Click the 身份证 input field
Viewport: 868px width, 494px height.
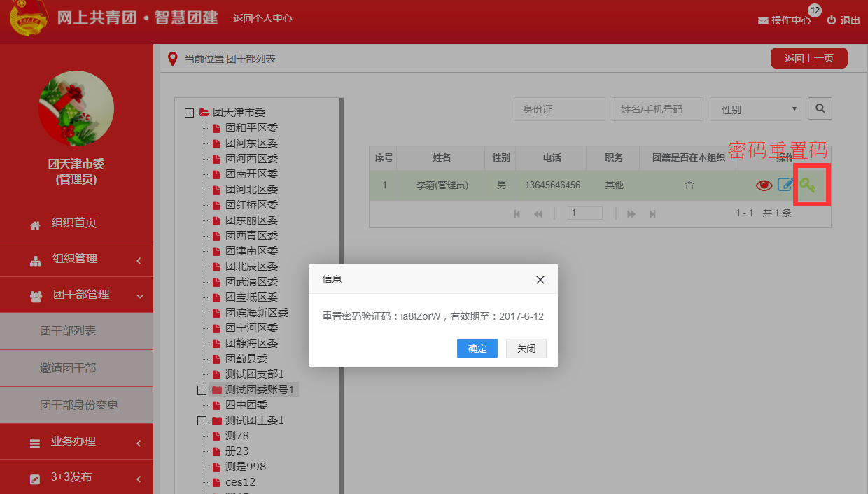coord(559,109)
